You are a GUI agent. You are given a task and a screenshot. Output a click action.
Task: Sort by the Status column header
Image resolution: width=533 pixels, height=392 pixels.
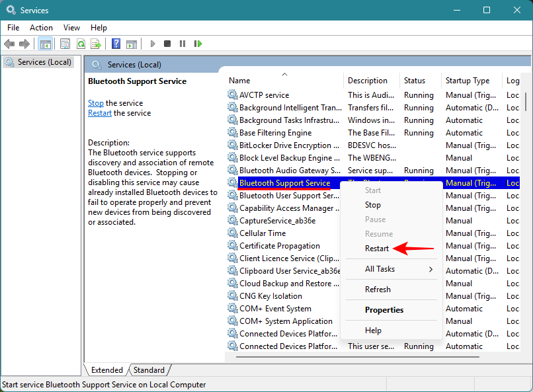421,81
